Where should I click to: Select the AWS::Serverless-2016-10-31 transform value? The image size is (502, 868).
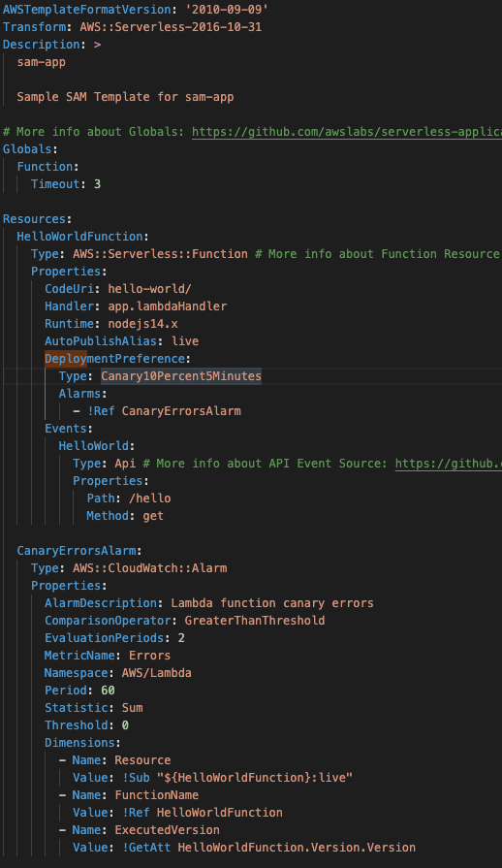click(171, 27)
